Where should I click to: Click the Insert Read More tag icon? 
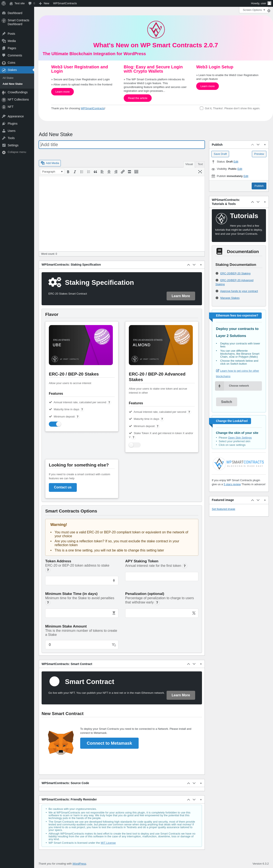click(129, 172)
